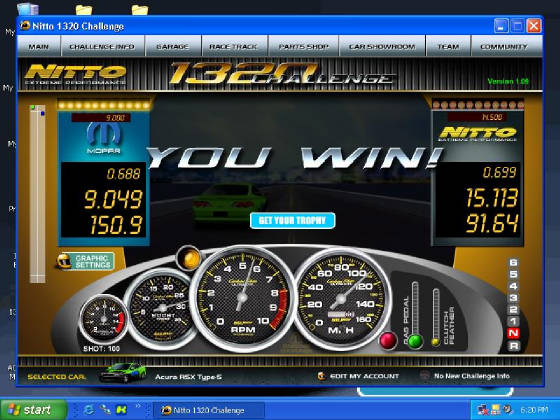Close the Nitto 1320 Challenge window
The image size is (560, 420).
tap(534, 26)
